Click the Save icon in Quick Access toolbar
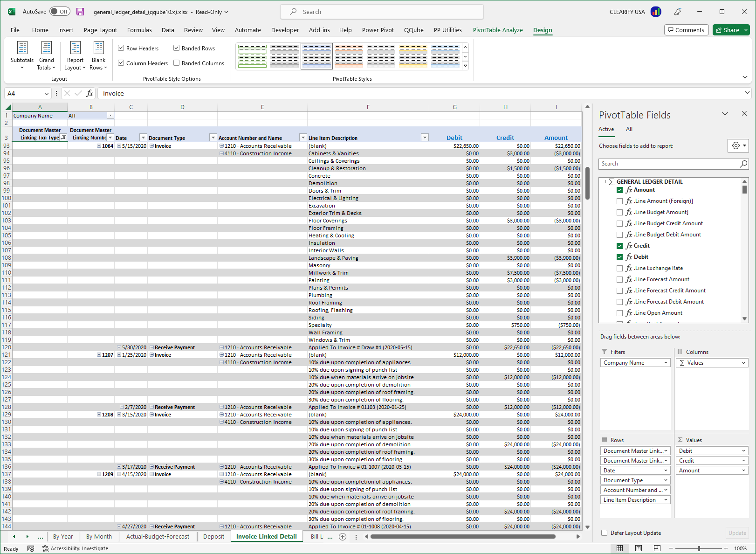756x554 pixels. point(80,12)
